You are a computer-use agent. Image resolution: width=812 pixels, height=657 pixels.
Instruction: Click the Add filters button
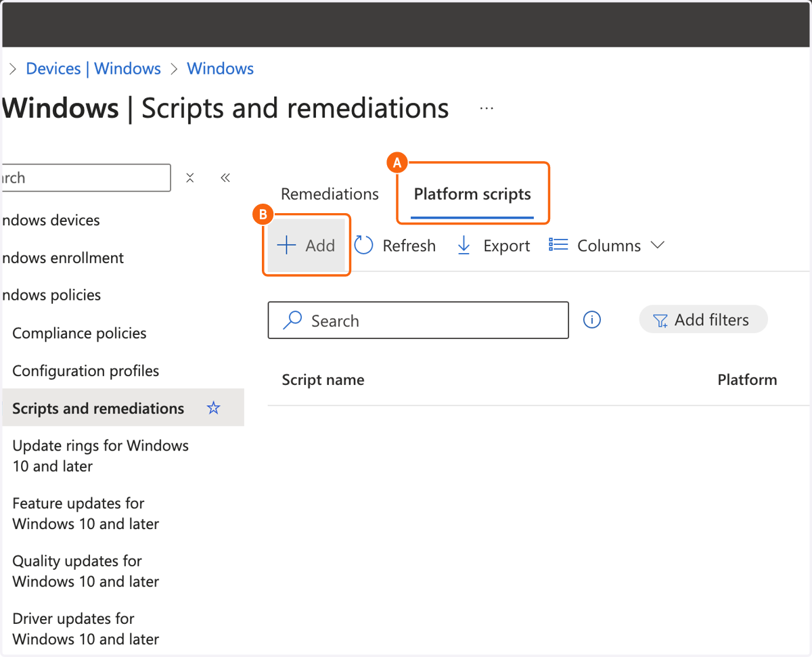pyautogui.click(x=703, y=319)
